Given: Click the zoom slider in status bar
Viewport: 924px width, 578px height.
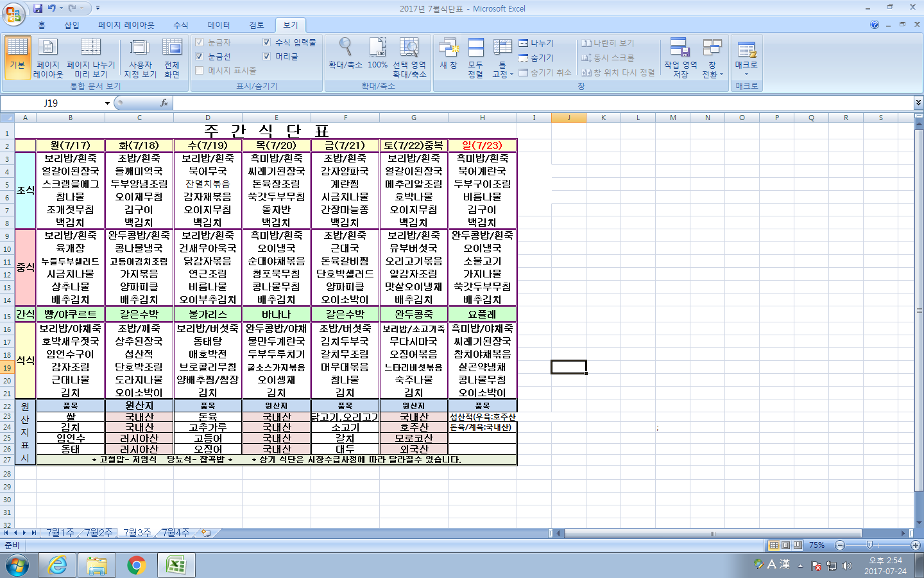Looking at the screenshot, I should [x=869, y=545].
